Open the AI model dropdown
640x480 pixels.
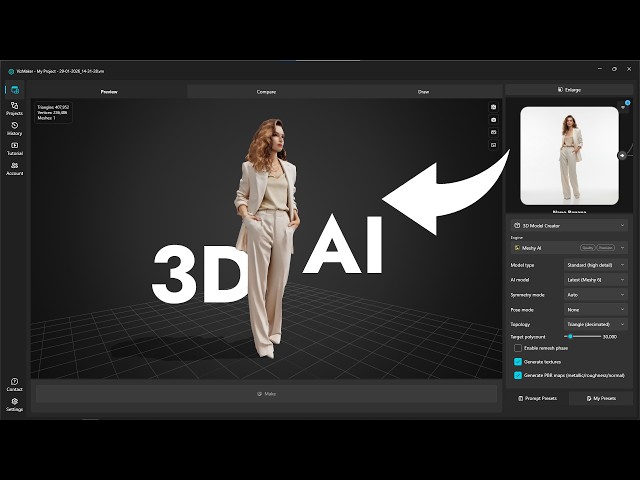coord(596,280)
